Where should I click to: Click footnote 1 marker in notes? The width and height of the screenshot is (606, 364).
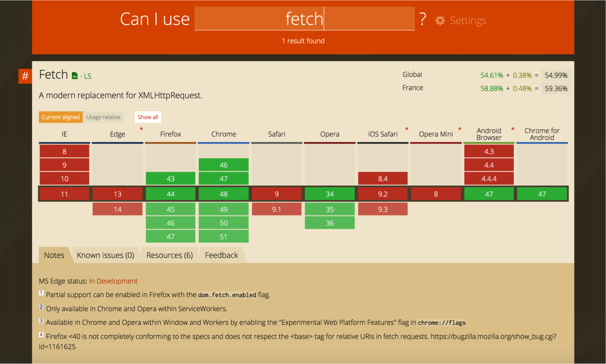point(41,293)
